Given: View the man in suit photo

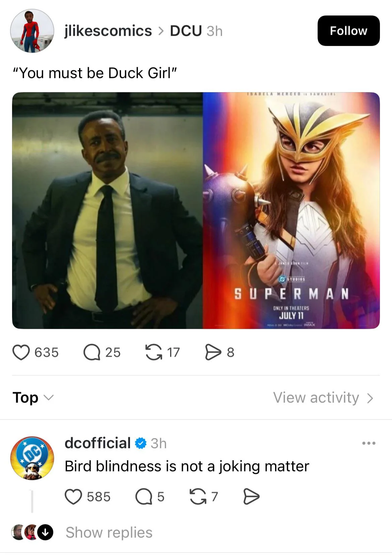Looking at the screenshot, I should (108, 210).
